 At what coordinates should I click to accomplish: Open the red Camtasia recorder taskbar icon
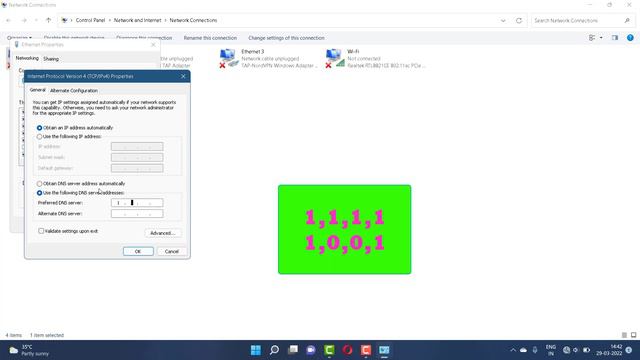tap(366, 350)
